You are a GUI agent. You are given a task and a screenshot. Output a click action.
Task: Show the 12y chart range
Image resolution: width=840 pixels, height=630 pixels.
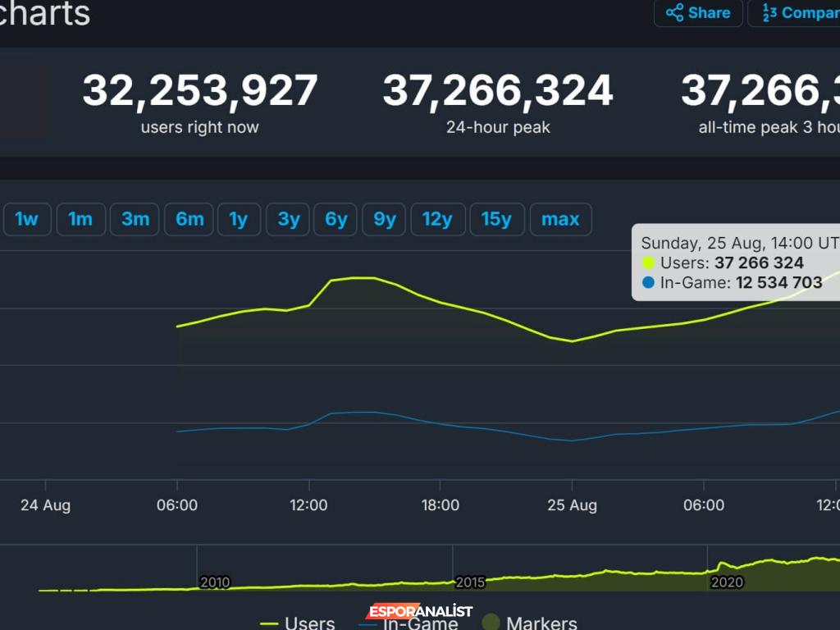438,219
